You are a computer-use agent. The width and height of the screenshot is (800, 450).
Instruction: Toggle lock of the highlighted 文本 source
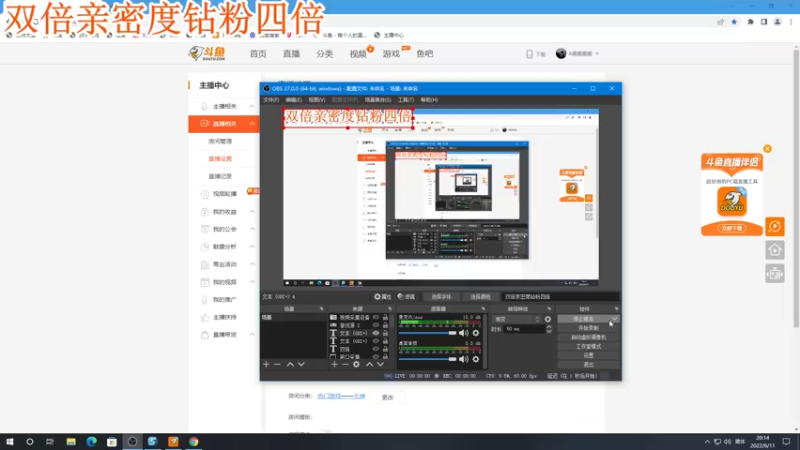coord(385,333)
